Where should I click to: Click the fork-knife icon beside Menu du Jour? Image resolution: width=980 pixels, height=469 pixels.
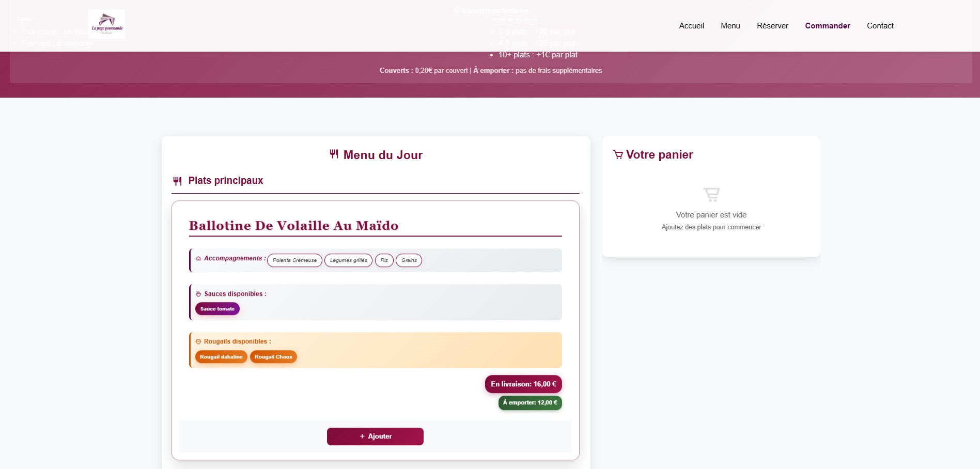(x=334, y=154)
